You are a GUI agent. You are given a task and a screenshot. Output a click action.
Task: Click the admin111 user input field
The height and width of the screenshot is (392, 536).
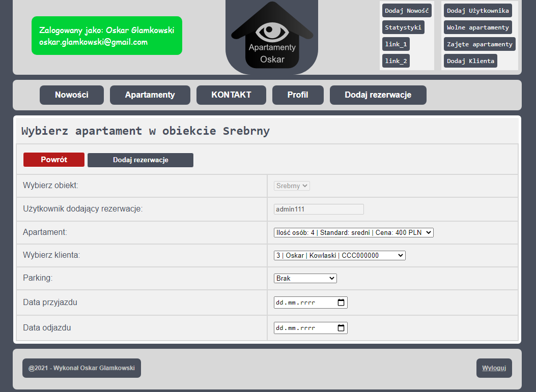[x=318, y=209]
